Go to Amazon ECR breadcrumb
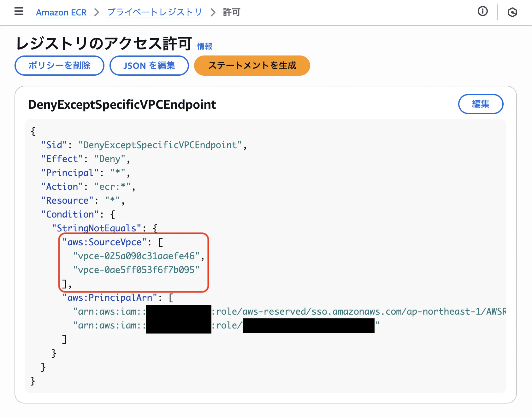532x418 pixels. (61, 12)
